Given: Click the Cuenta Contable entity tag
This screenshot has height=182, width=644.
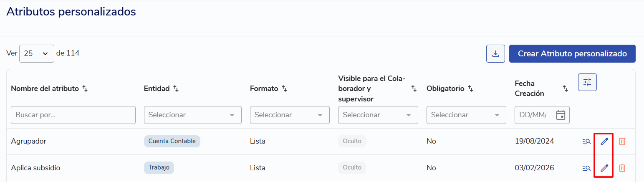Looking at the screenshot, I should pyautogui.click(x=172, y=141).
